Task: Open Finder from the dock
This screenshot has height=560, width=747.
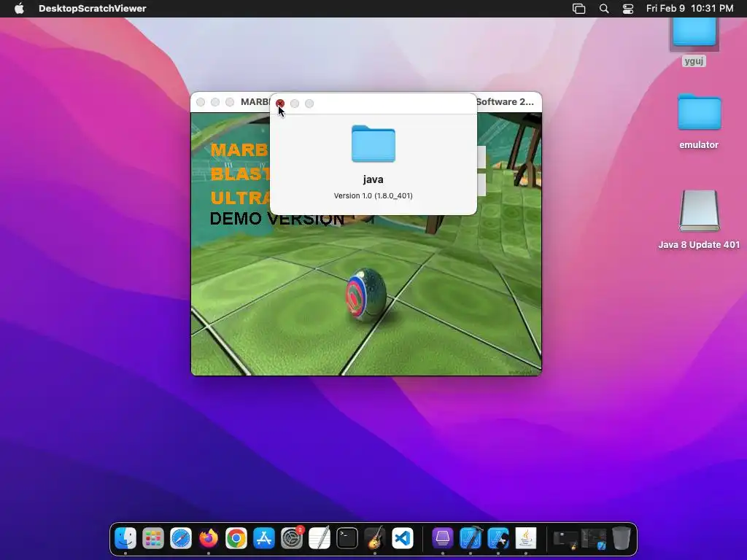Action: click(125, 539)
